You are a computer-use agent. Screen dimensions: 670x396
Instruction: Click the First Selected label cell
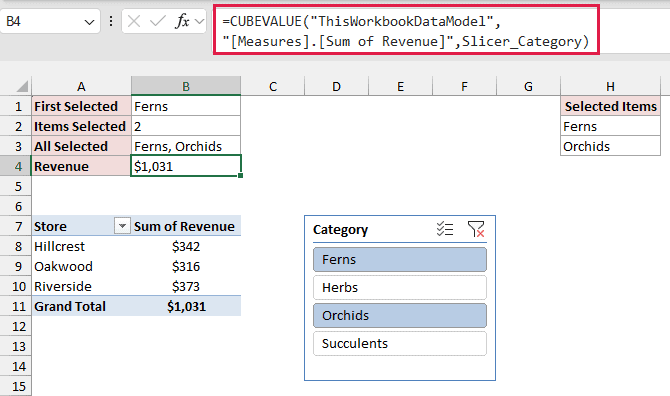81,106
